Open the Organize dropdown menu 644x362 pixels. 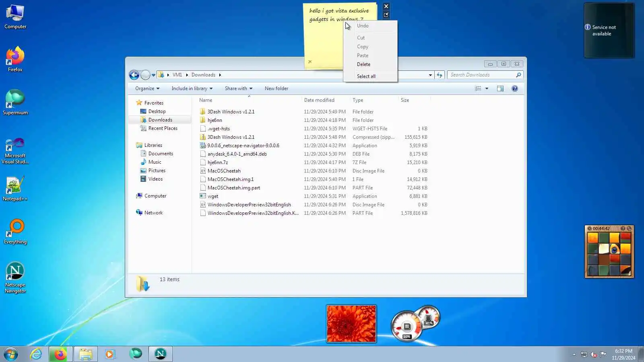coord(147,88)
